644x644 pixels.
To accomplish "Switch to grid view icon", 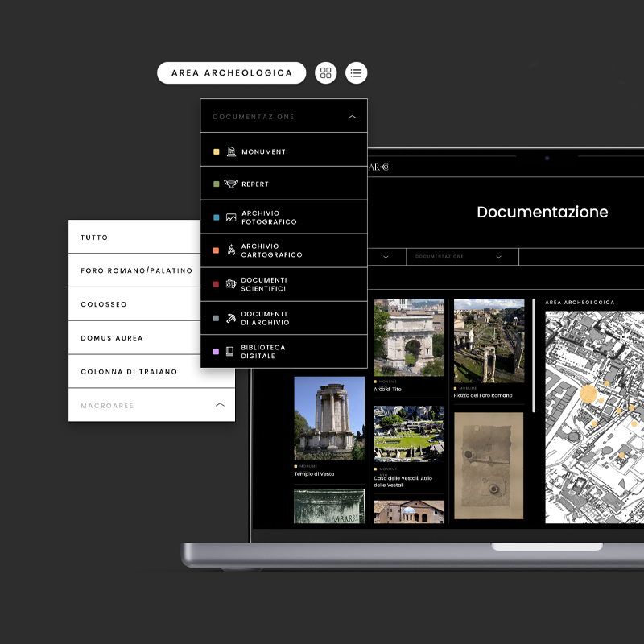I will [x=325, y=73].
